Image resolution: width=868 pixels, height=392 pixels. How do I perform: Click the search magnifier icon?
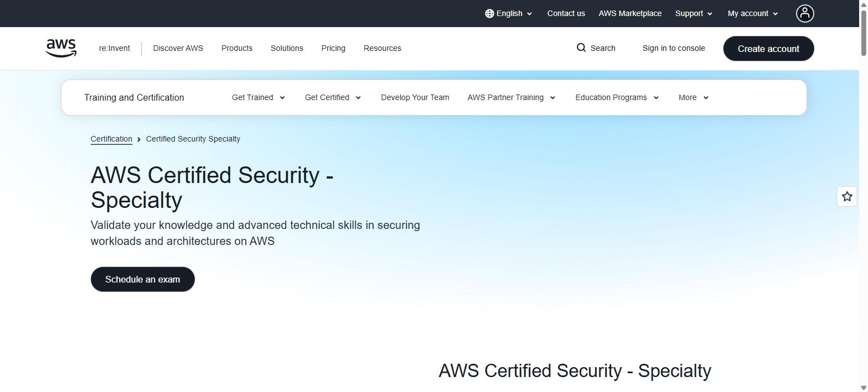[x=581, y=48]
